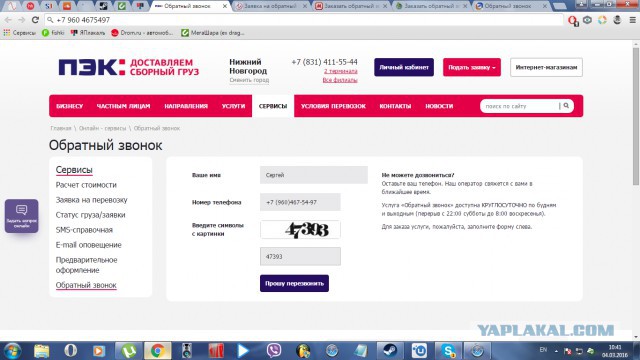Switch to Chrome in taskbar

[158, 351]
